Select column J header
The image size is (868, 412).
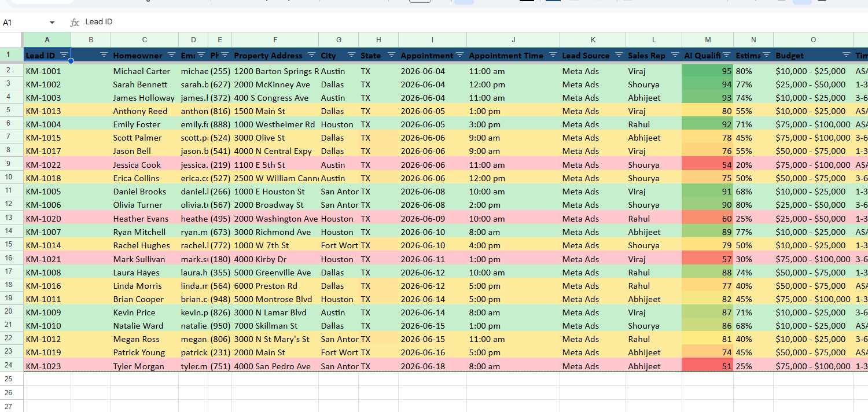click(513, 39)
